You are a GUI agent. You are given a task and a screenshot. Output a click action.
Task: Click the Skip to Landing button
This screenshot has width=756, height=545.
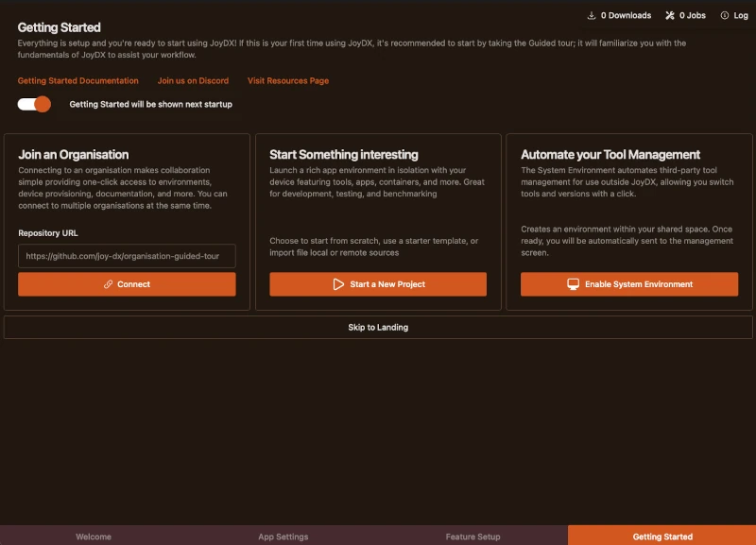pos(378,327)
